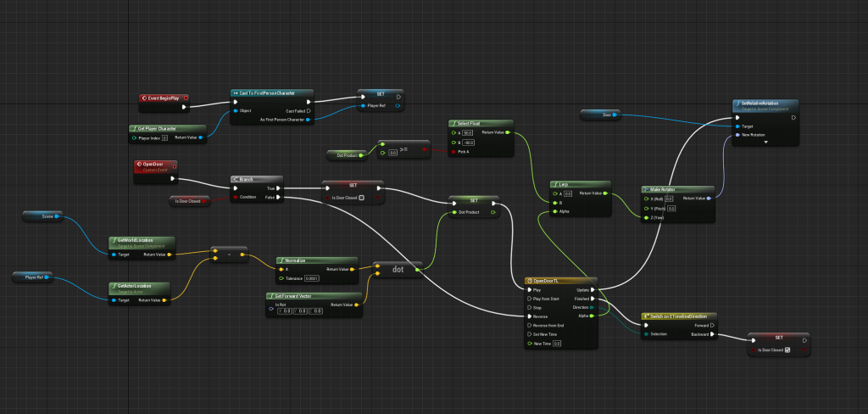The width and height of the screenshot is (868, 414).
Task: Click the Event BeginPlay node icon
Action: tap(144, 98)
